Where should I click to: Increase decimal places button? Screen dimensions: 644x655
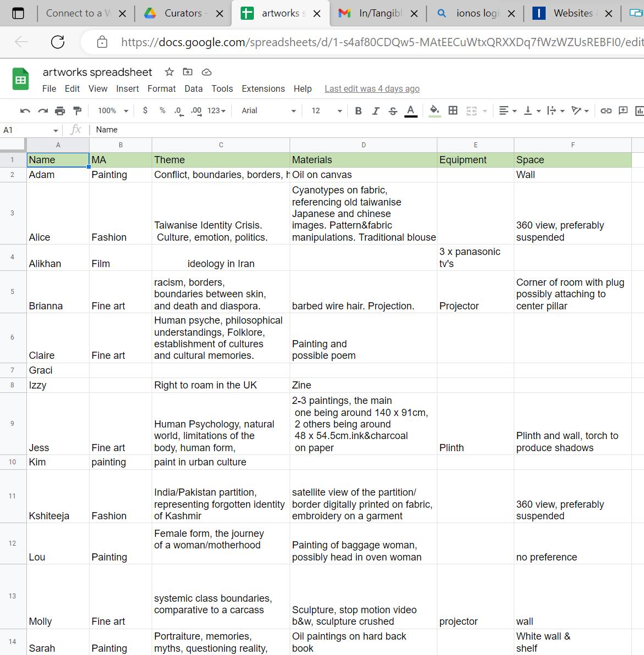click(196, 110)
